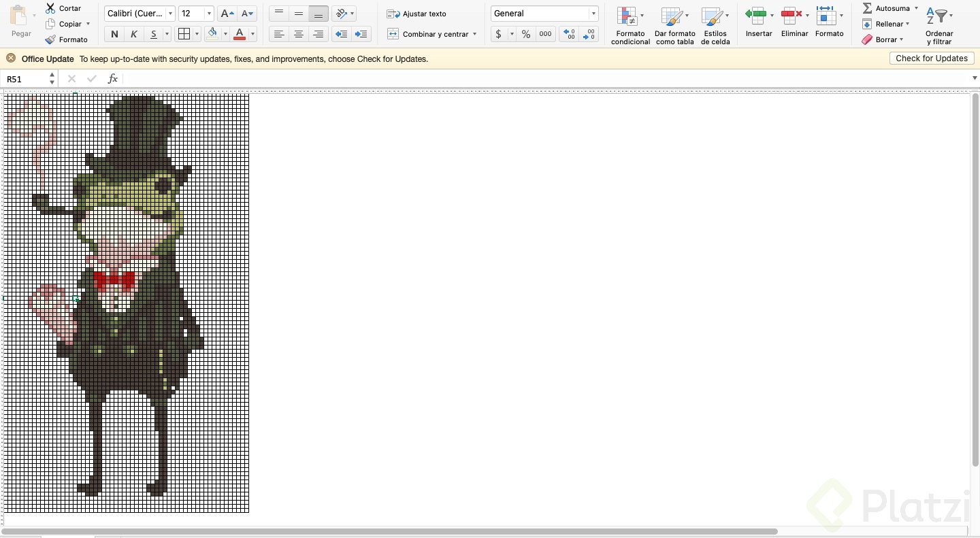Align text to the top

pos(278,14)
